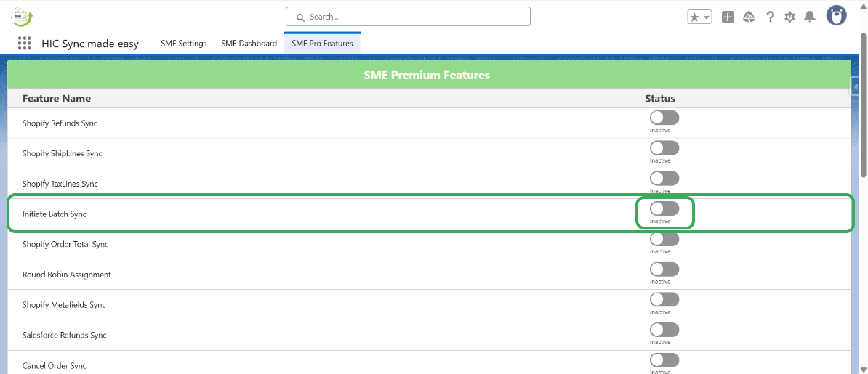Switch to the SME Settings tab
The height and width of the screenshot is (374, 868).
point(183,44)
